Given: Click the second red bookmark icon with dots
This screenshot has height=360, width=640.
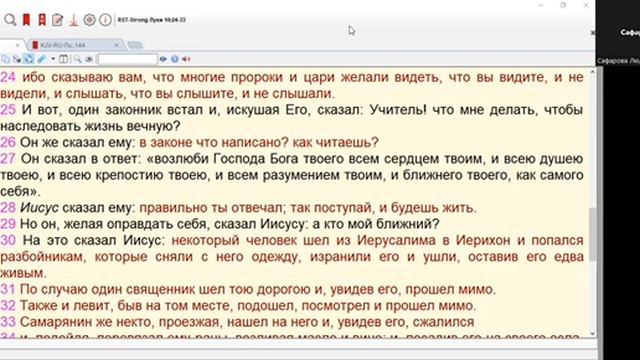Looking at the screenshot, I should tap(42, 19).
